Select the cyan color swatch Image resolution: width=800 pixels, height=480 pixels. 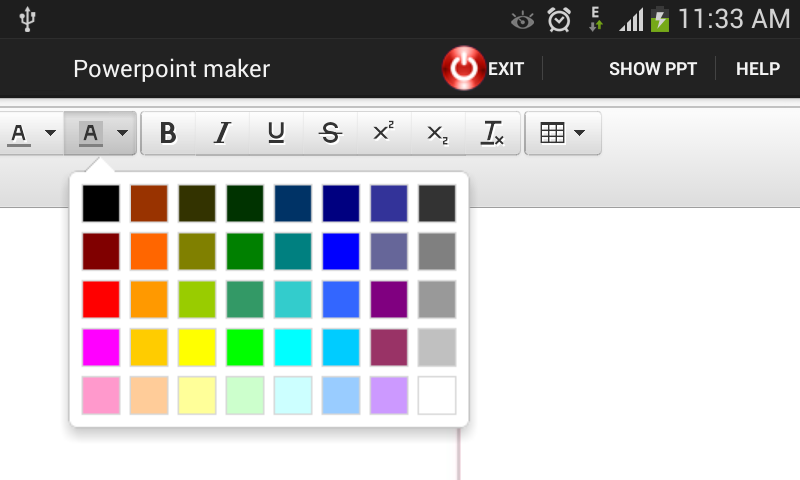[x=293, y=347]
